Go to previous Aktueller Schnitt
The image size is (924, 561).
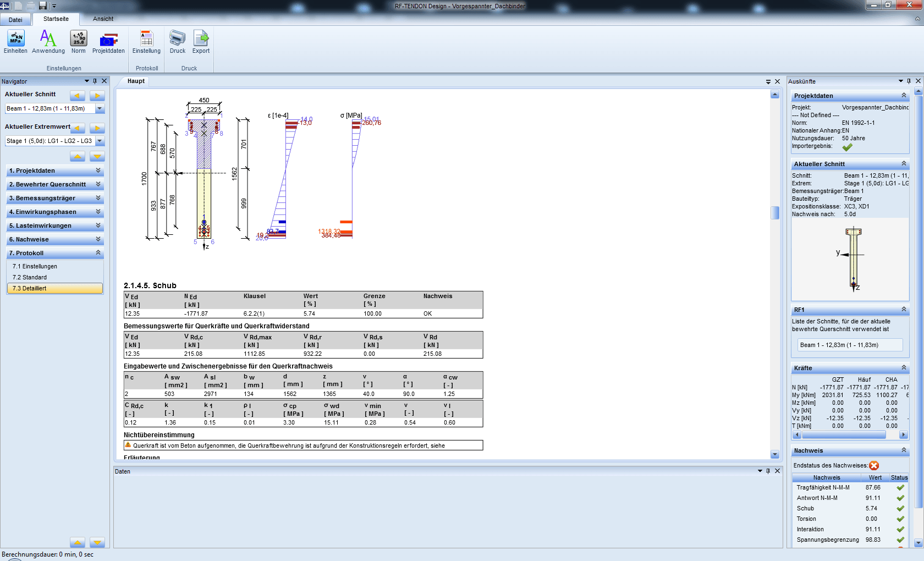(x=78, y=96)
